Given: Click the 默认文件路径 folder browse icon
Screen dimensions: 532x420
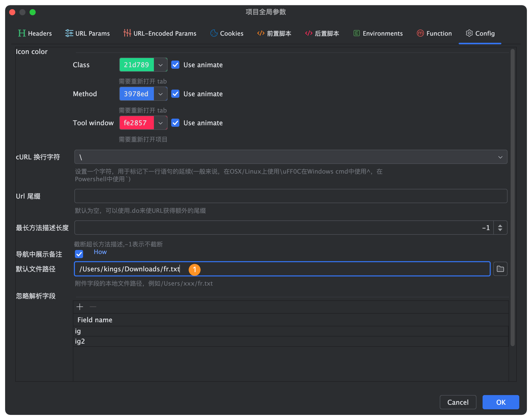Looking at the screenshot, I should pyautogui.click(x=500, y=269).
